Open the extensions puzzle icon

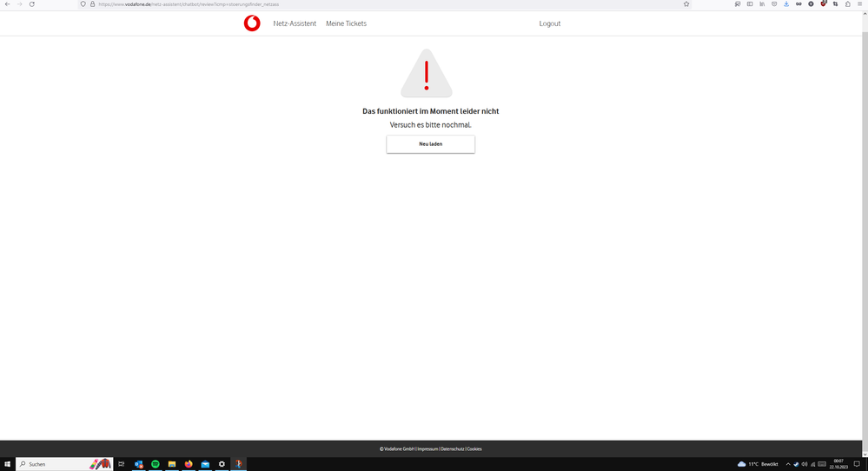(x=847, y=3)
